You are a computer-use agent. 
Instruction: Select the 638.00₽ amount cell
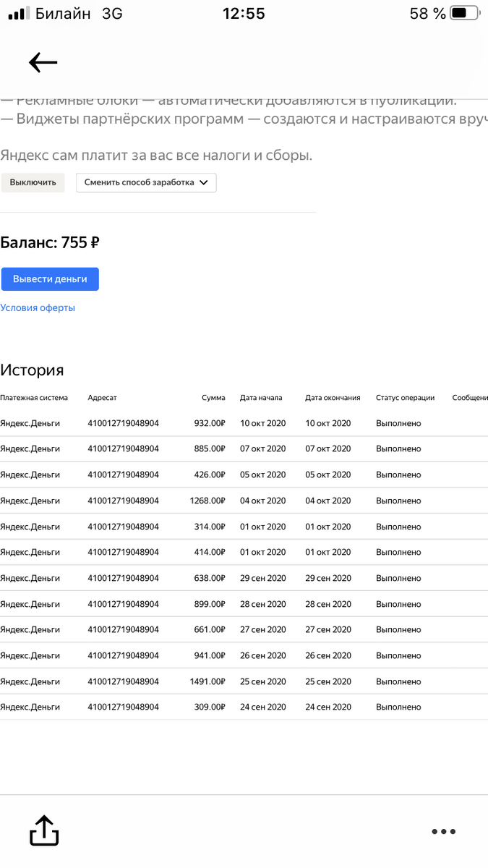tap(210, 578)
